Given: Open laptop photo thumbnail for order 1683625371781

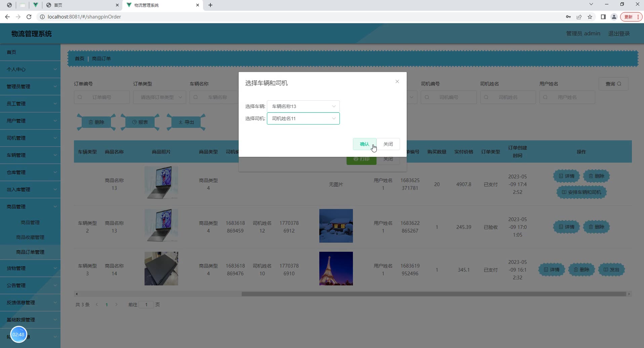Looking at the screenshot, I should click(161, 183).
